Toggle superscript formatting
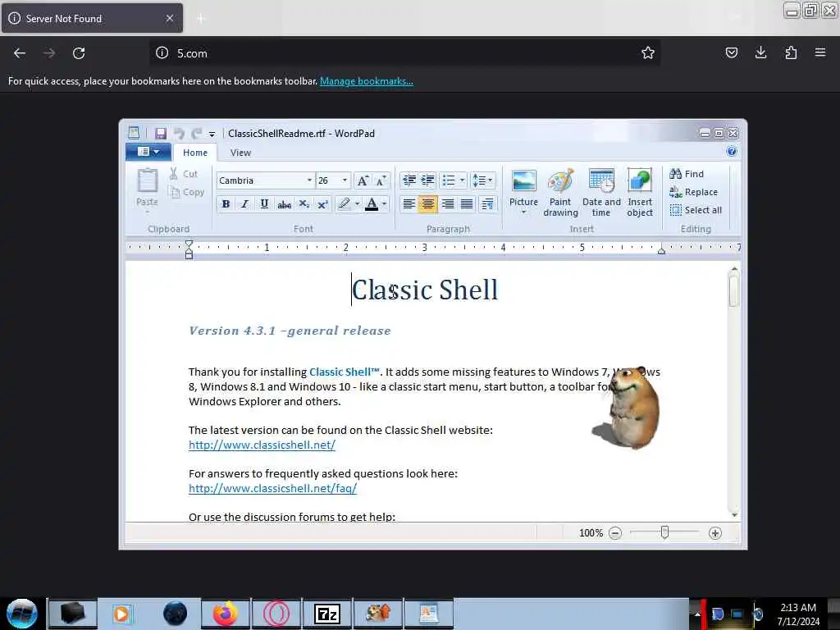Screen dimensions: 840x630 (x=322, y=204)
